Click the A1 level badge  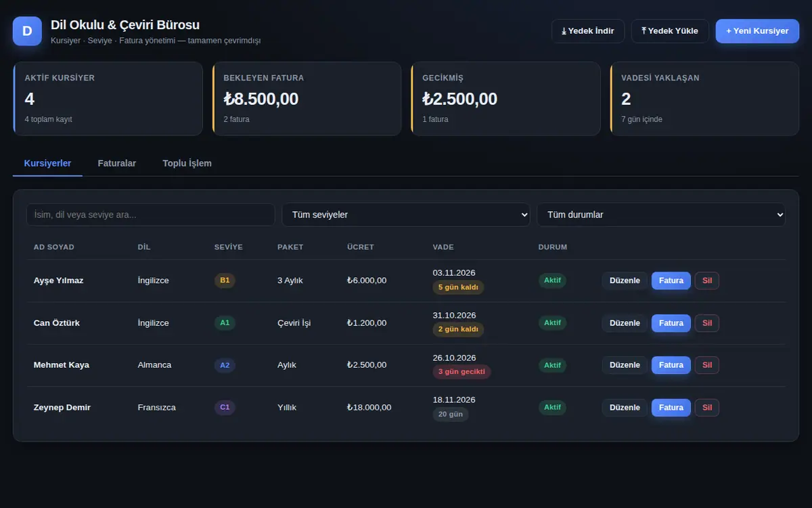click(x=225, y=323)
